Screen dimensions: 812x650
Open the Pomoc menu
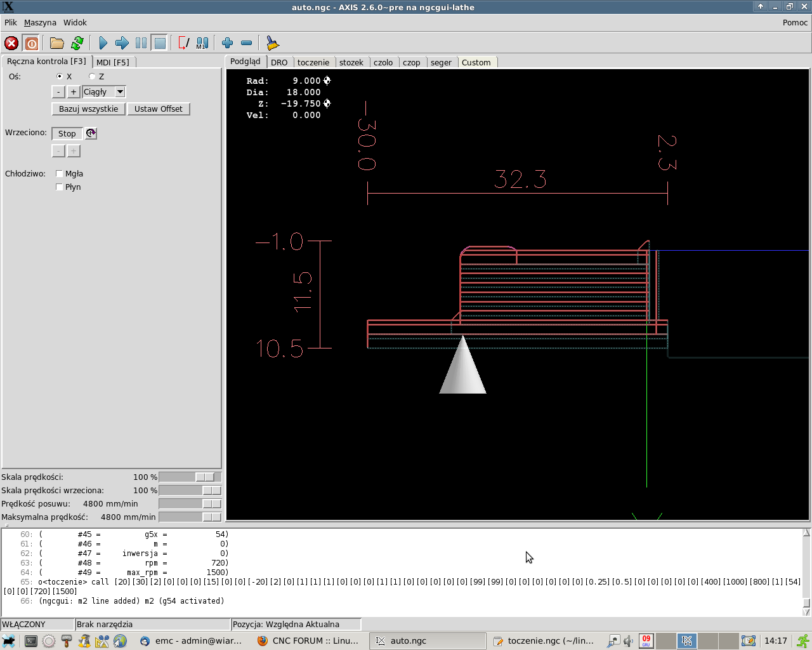click(795, 22)
